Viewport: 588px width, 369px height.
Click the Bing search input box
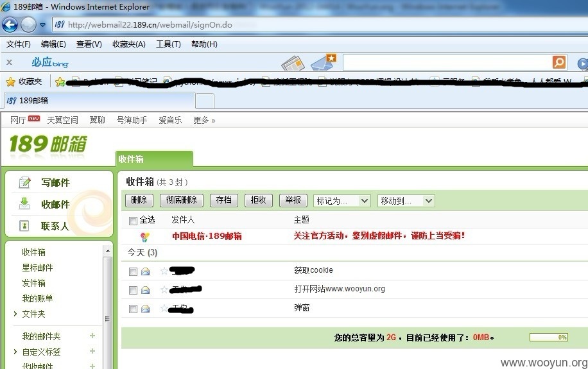447,62
